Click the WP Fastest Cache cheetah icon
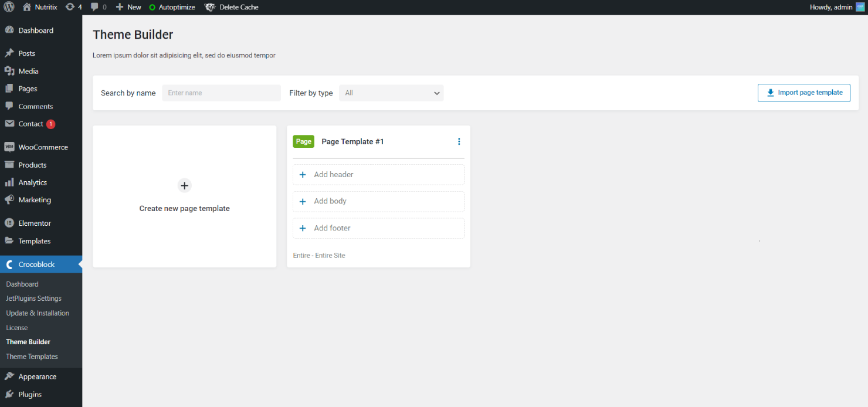868x407 pixels. [x=210, y=7]
